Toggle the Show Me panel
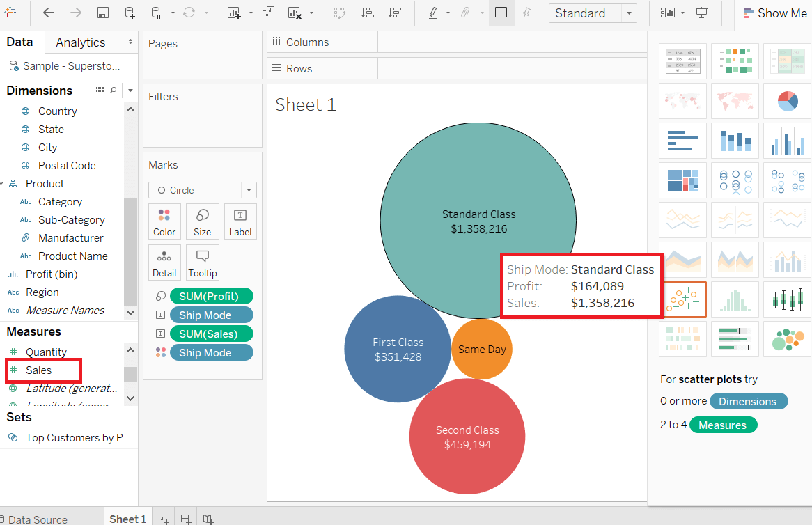812x525 pixels. coord(774,13)
